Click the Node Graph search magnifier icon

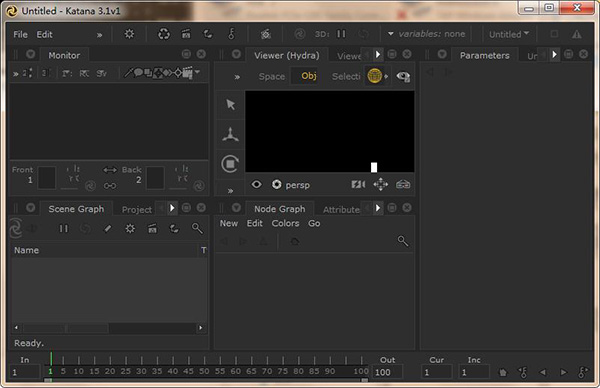pos(403,241)
